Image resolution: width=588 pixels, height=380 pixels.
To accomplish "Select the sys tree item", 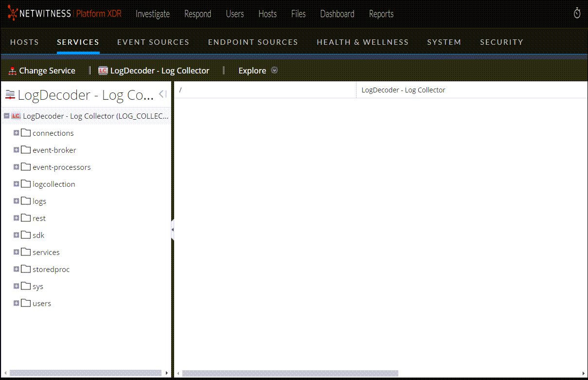I will 38,287.
